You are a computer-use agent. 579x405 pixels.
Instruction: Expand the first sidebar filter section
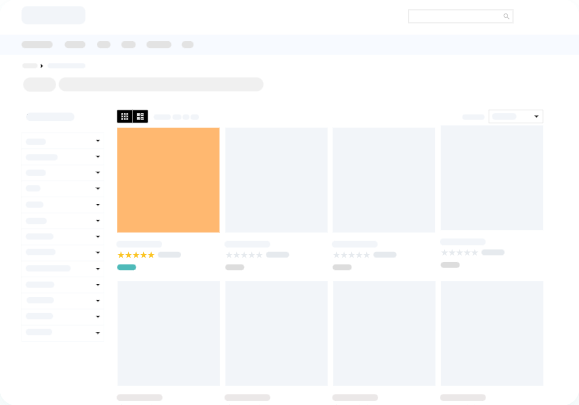[x=63, y=141]
